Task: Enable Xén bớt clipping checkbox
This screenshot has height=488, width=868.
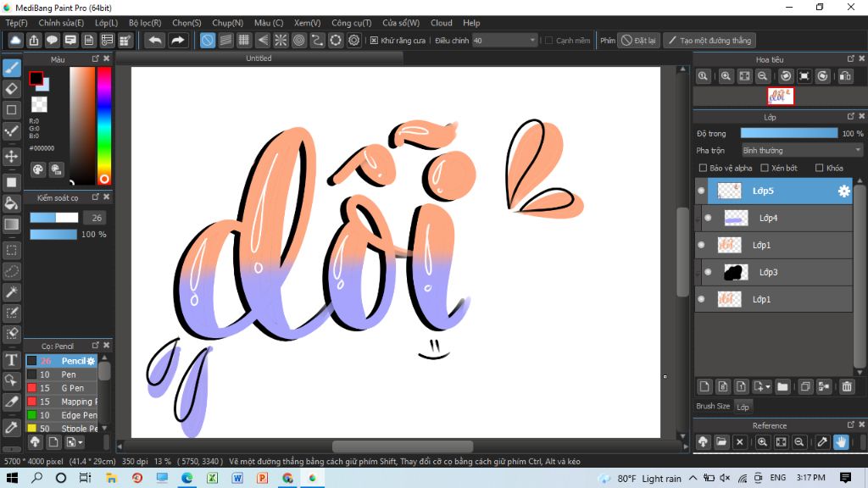Action: pos(765,168)
